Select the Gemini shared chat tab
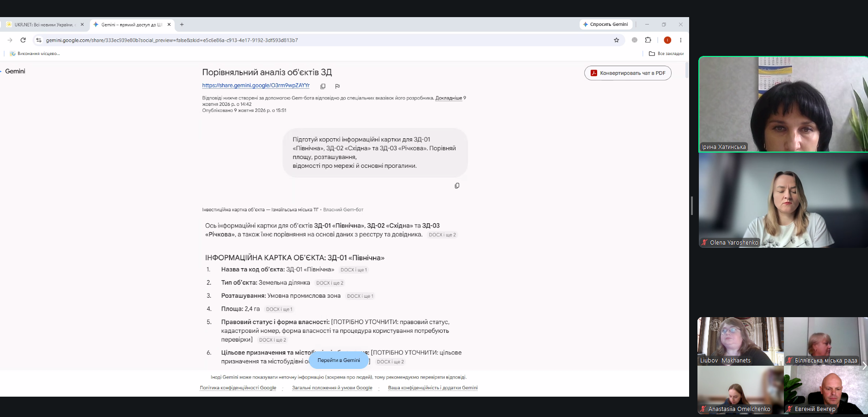The height and width of the screenshot is (417, 868). click(x=132, y=25)
